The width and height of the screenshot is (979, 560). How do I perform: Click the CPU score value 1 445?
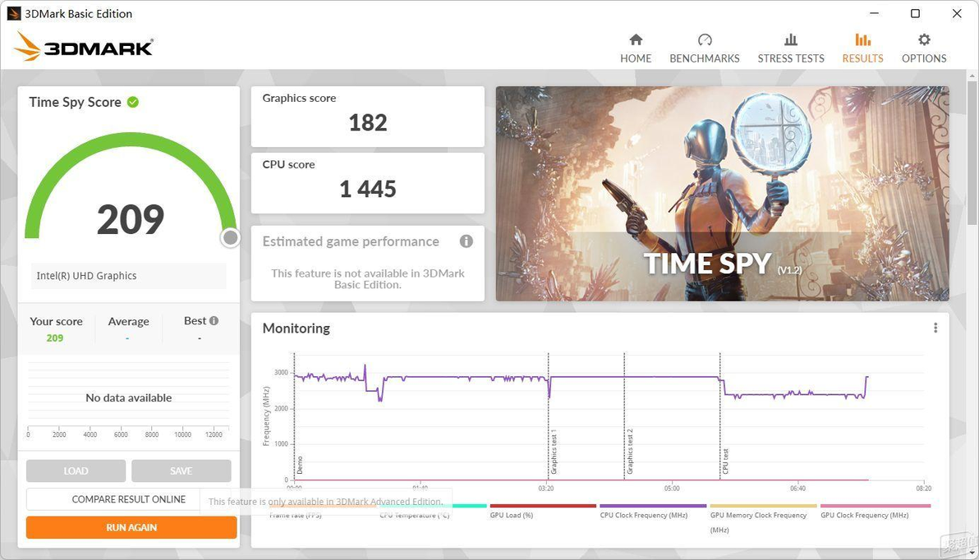(368, 189)
